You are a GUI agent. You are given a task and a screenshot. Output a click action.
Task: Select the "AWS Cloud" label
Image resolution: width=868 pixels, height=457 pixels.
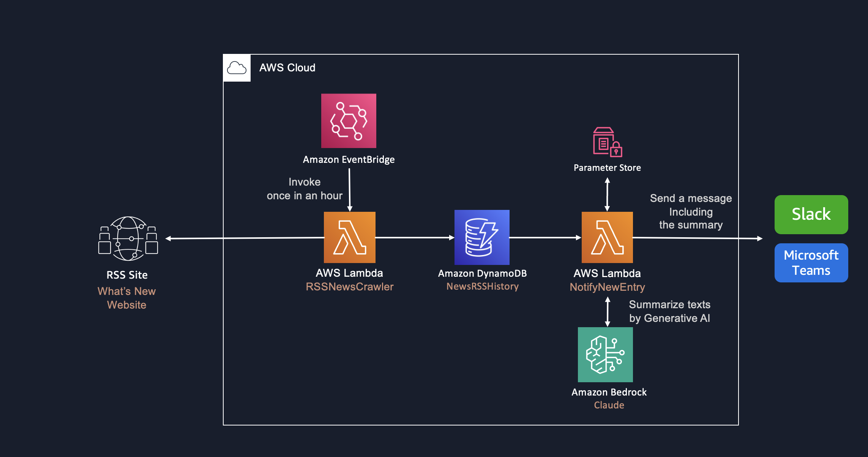click(287, 68)
